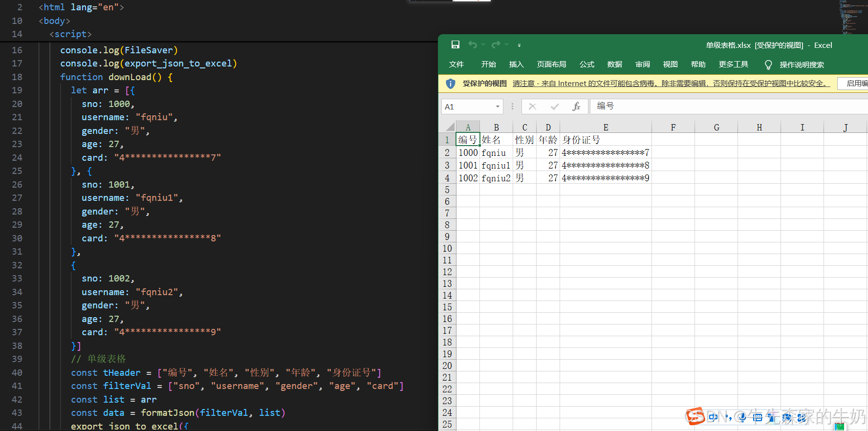The height and width of the screenshot is (431, 868).
Task: Open the 更多工具 tab
Action: pos(733,65)
